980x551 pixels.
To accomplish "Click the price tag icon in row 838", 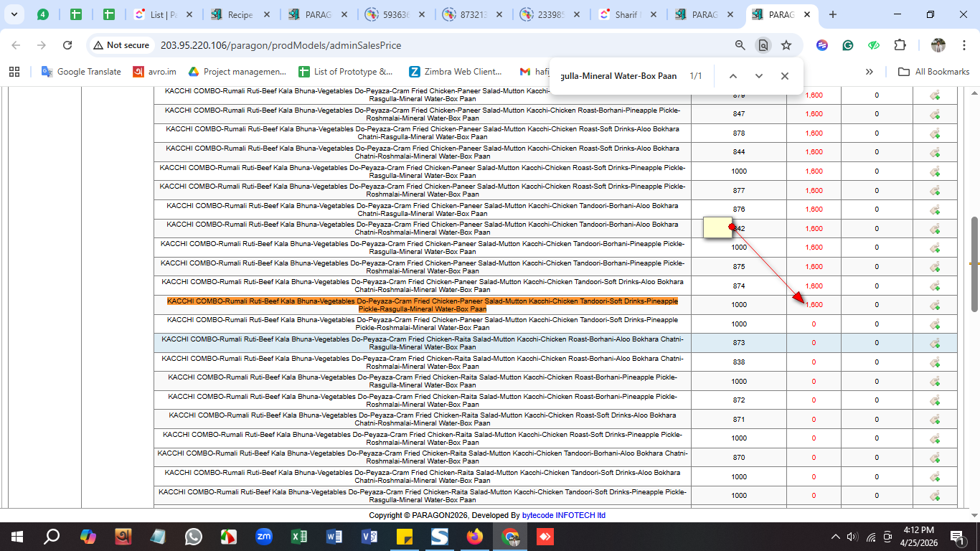I will [935, 362].
